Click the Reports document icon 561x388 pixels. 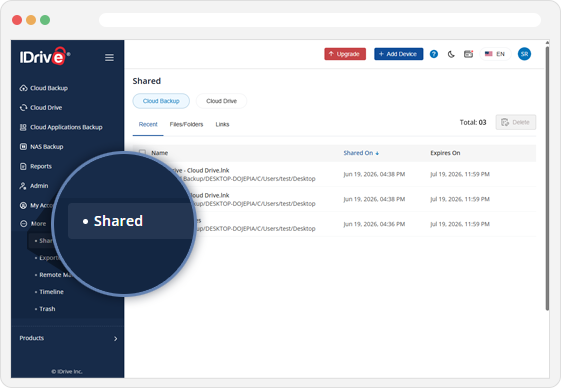[23, 166]
